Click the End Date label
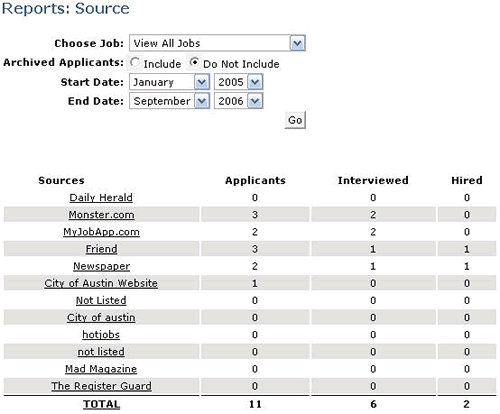 96,101
